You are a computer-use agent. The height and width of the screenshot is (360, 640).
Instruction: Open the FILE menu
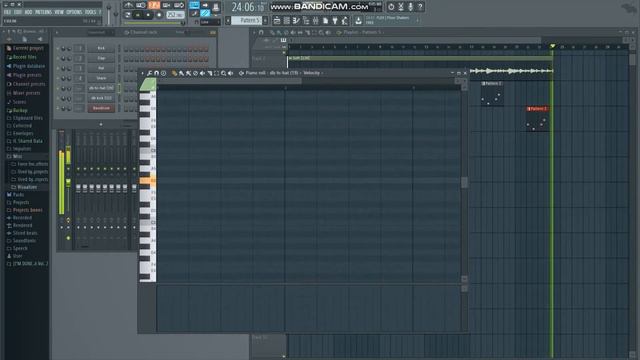tap(7, 12)
